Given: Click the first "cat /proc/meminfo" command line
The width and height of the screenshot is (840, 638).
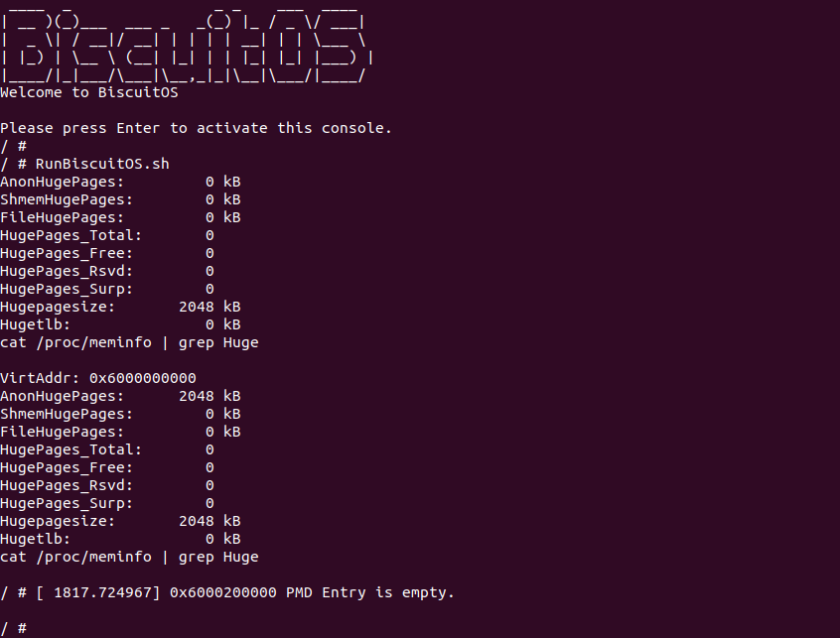Looking at the screenshot, I should click(129, 342).
